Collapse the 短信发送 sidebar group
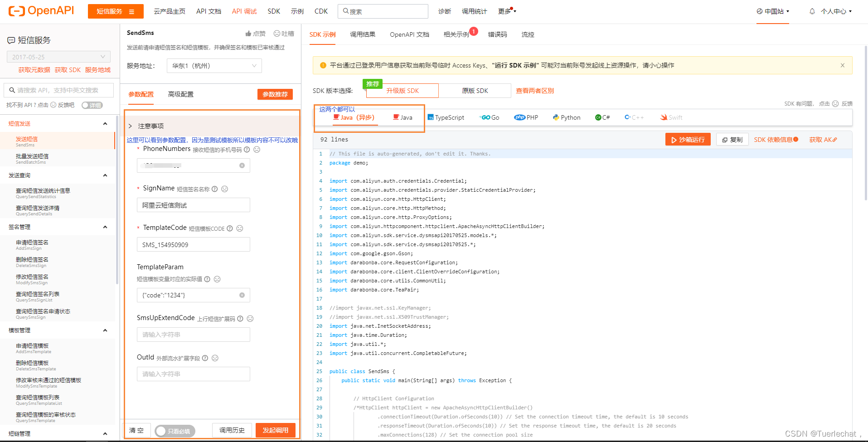The height and width of the screenshot is (442, 868). click(105, 124)
